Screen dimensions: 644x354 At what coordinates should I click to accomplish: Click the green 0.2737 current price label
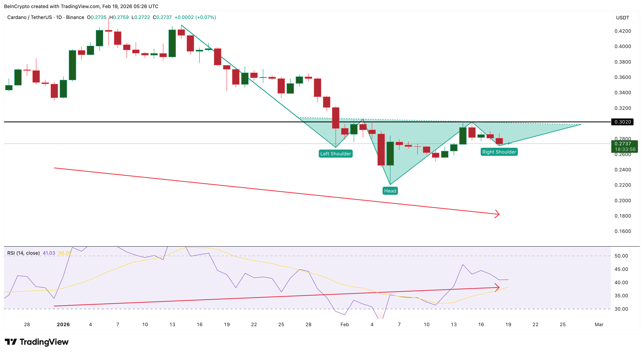pos(625,144)
